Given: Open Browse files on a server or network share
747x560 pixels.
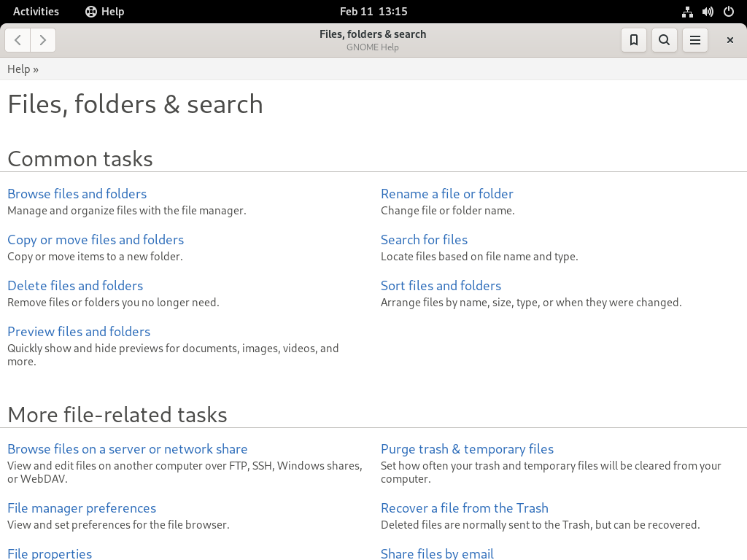Looking at the screenshot, I should [x=127, y=449].
